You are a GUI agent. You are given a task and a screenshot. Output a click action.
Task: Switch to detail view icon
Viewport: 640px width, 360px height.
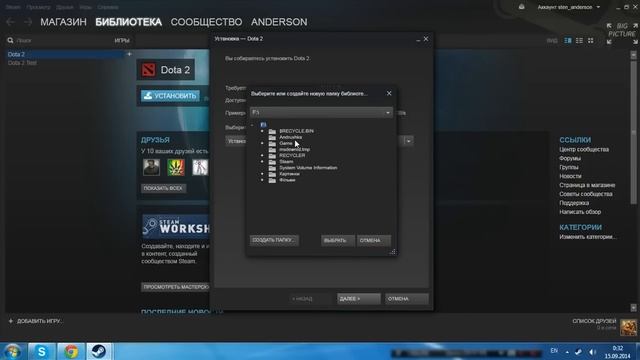[568, 40]
